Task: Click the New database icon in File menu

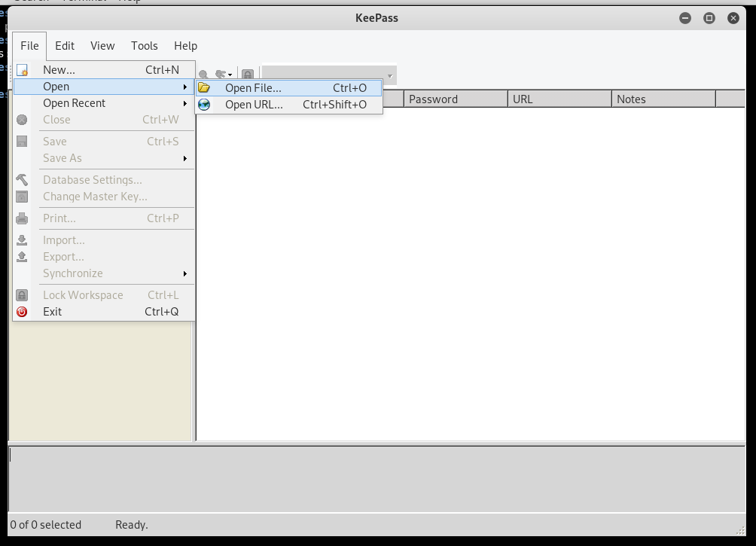Action: 22,70
